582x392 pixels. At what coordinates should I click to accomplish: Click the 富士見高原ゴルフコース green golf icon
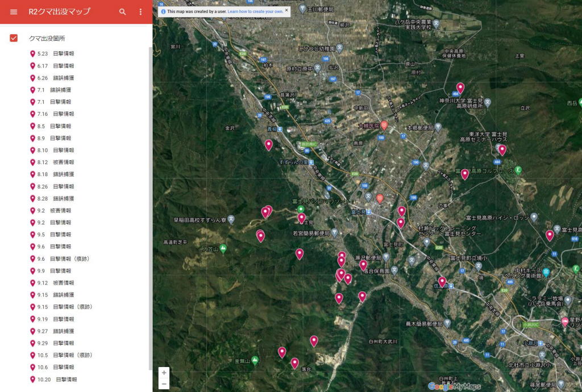[518, 170]
